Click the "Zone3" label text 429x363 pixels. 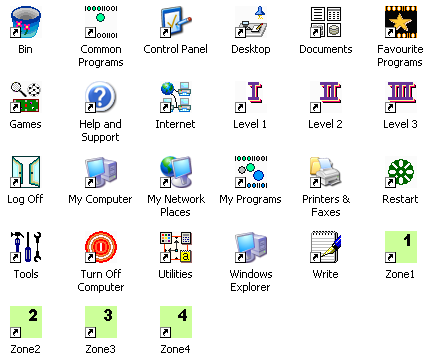pyautogui.click(x=100, y=349)
